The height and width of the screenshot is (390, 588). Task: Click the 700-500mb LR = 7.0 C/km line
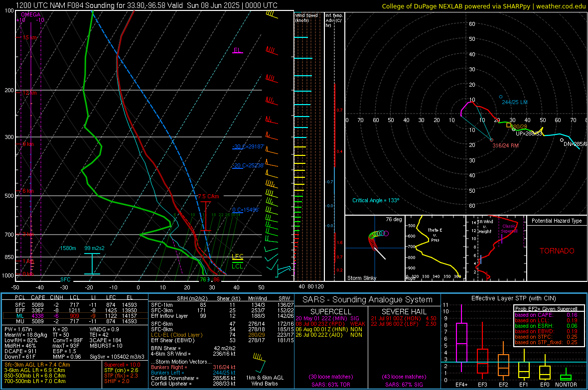point(35,381)
